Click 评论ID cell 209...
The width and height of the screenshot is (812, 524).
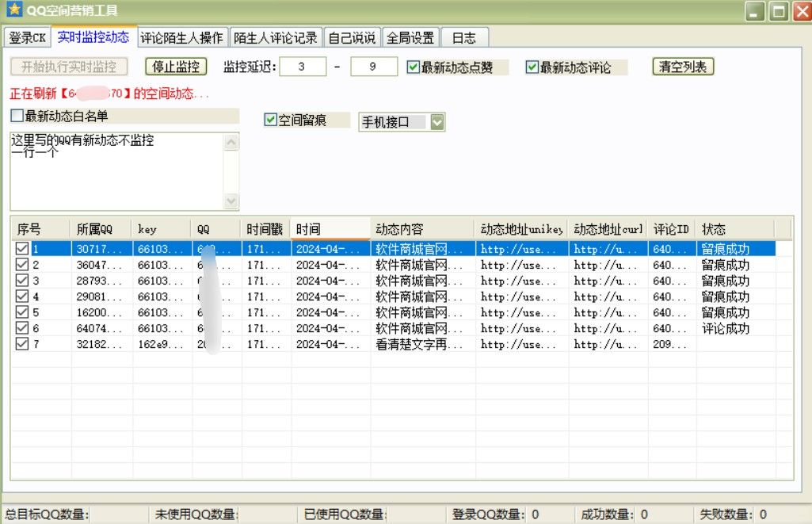(x=672, y=343)
